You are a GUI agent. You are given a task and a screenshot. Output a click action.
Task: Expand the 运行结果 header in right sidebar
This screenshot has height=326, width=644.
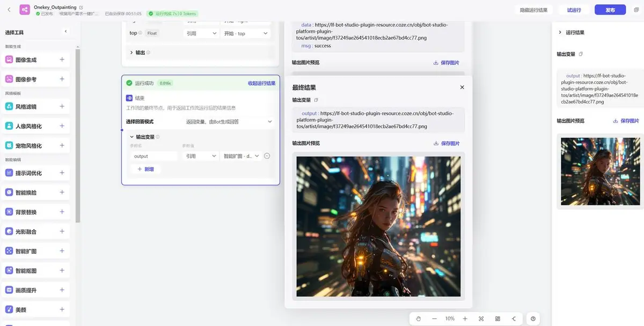[560, 32]
